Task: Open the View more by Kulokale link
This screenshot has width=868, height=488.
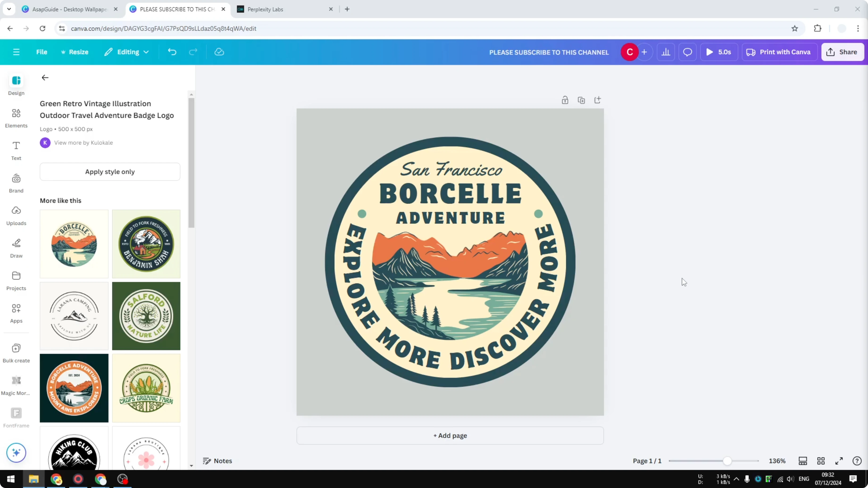Action: coord(83,142)
